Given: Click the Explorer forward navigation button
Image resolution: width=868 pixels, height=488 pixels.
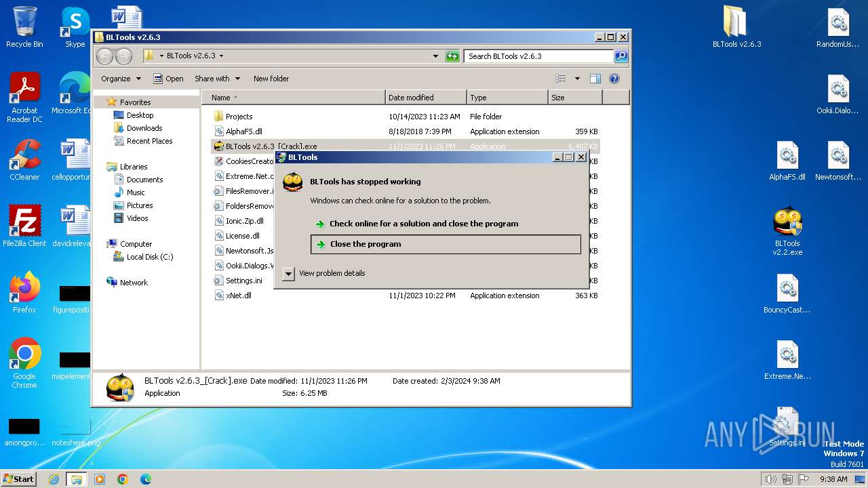Looking at the screenshot, I should point(123,56).
